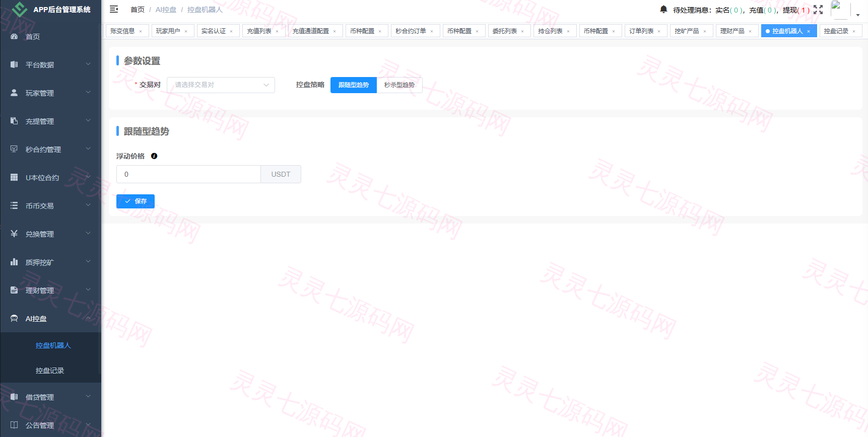Switch to the 账变信息 tab
The width and height of the screenshot is (868, 437).
tap(122, 31)
